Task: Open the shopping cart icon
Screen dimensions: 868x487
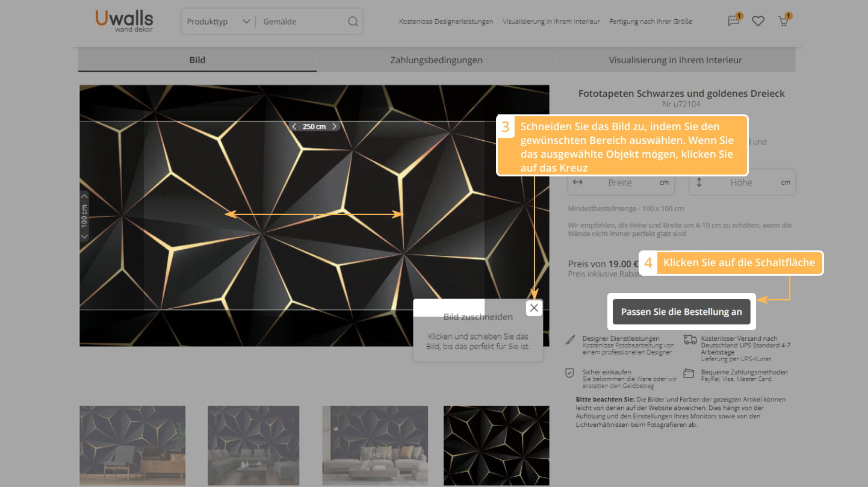Action: (x=783, y=21)
